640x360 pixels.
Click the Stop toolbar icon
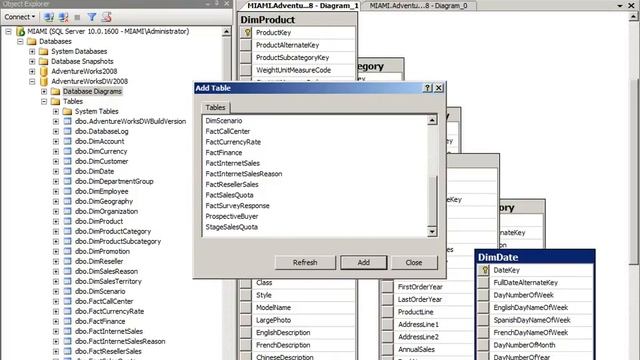click(77, 18)
